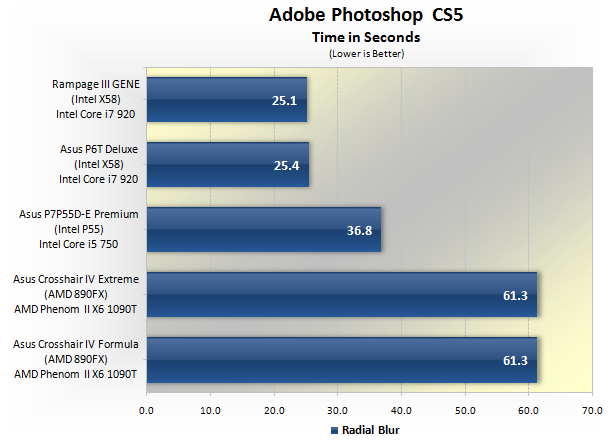Click the Asus P7P55D-E Premium category label

click(x=78, y=229)
